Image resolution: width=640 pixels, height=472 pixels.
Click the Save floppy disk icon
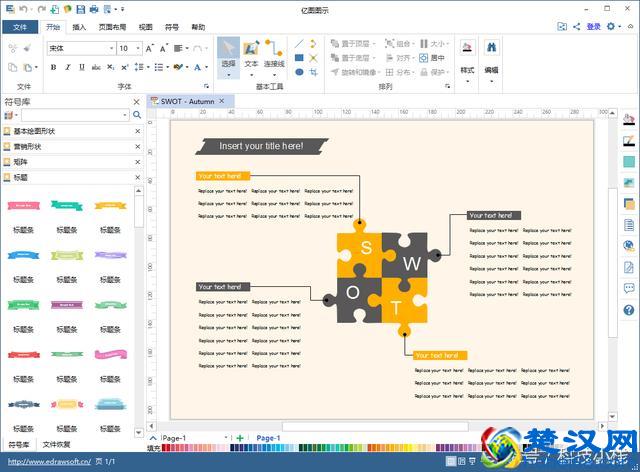click(81, 9)
